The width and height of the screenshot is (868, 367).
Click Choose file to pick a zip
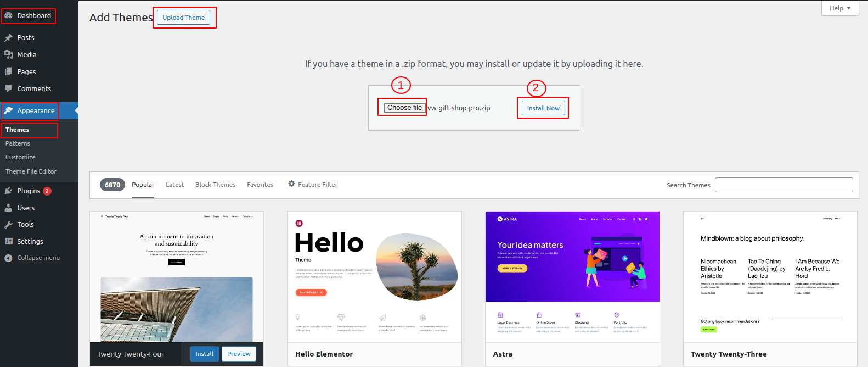click(x=404, y=108)
